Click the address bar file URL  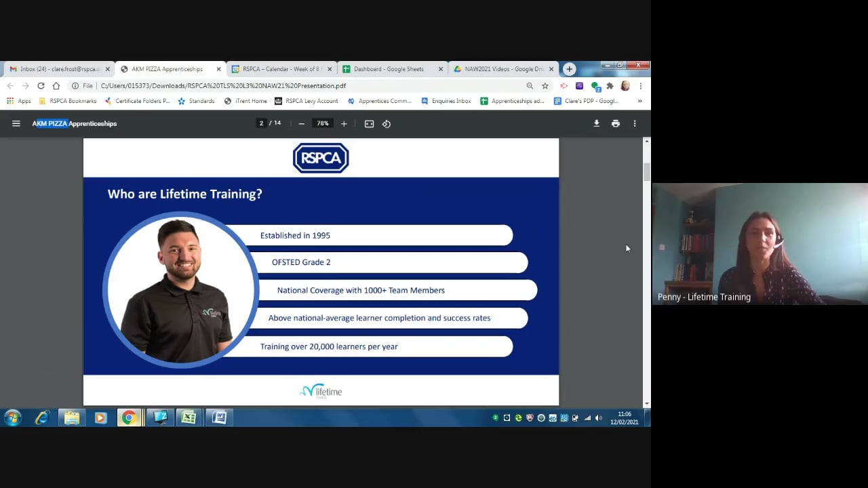click(223, 86)
